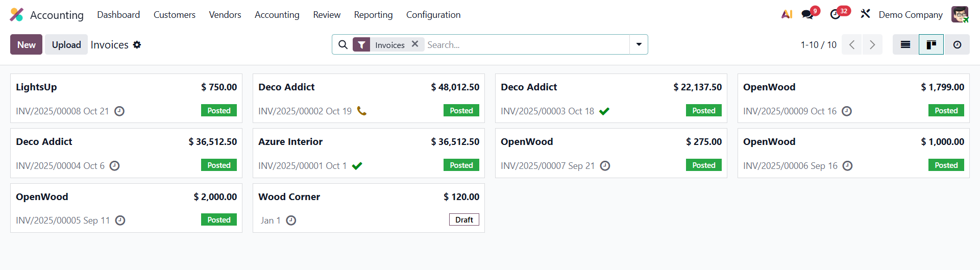Click the Upload button

click(66, 45)
